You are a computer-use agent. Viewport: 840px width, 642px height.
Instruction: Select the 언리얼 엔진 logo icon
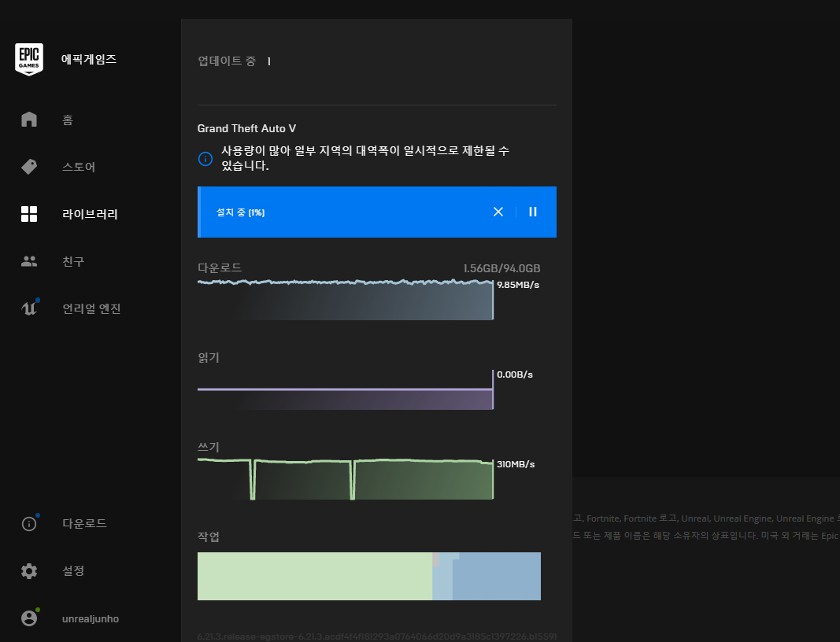pyautogui.click(x=29, y=308)
